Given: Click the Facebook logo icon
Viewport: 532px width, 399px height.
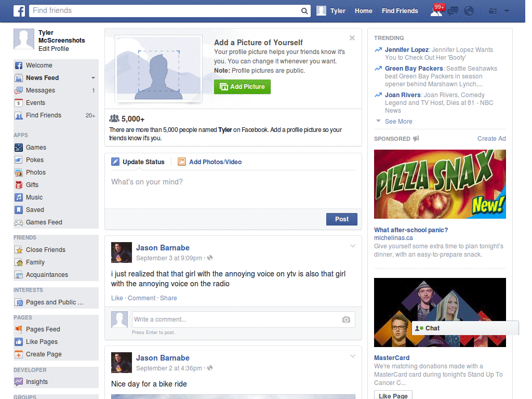Looking at the screenshot, I should click(x=19, y=11).
